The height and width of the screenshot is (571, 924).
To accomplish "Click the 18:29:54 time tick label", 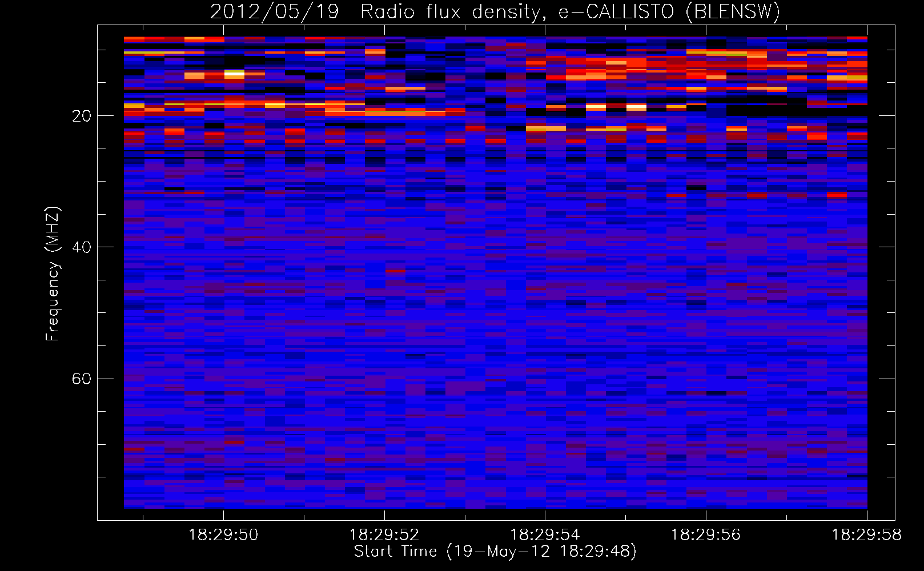I will 545,535.
